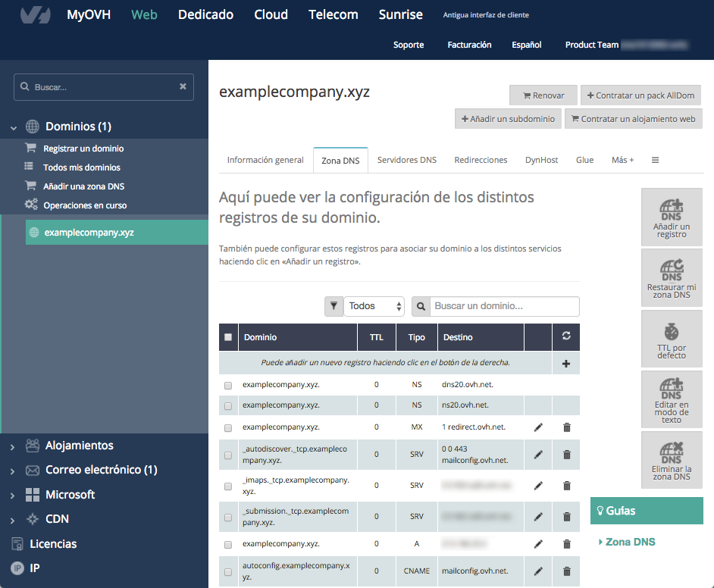Delete the MX redirect.ovh.net record

click(566, 427)
